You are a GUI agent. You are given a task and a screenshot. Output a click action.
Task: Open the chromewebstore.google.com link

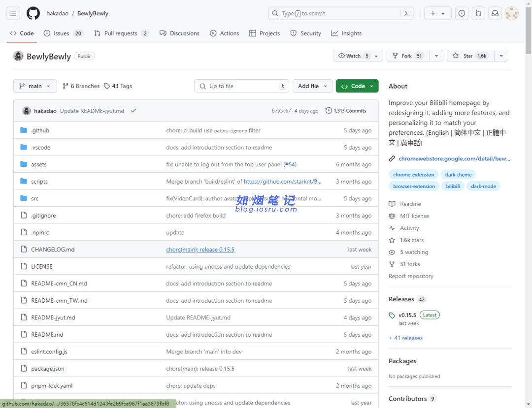pos(454,158)
